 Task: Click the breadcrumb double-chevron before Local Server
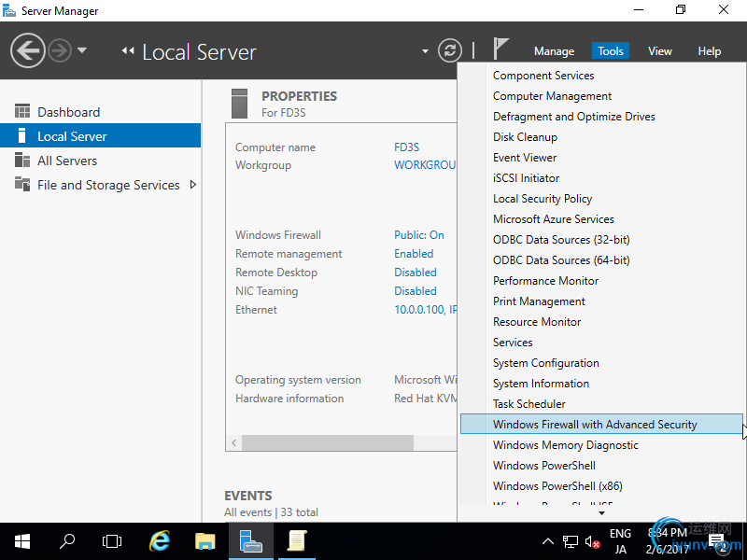[x=127, y=50]
